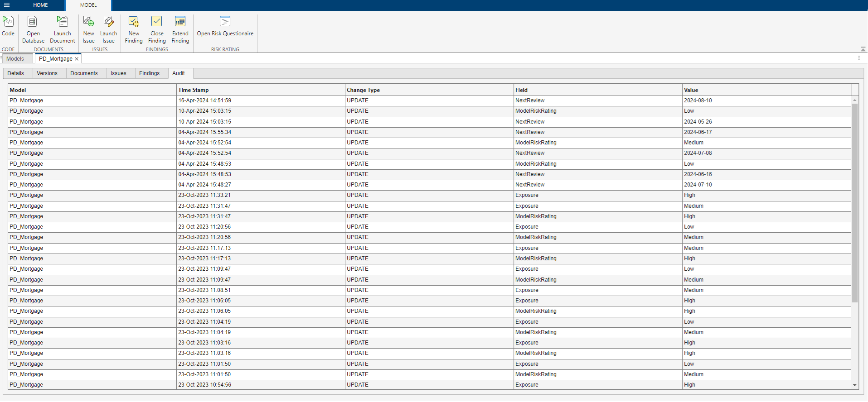
Task: Switch to the Versions tab
Action: click(47, 73)
